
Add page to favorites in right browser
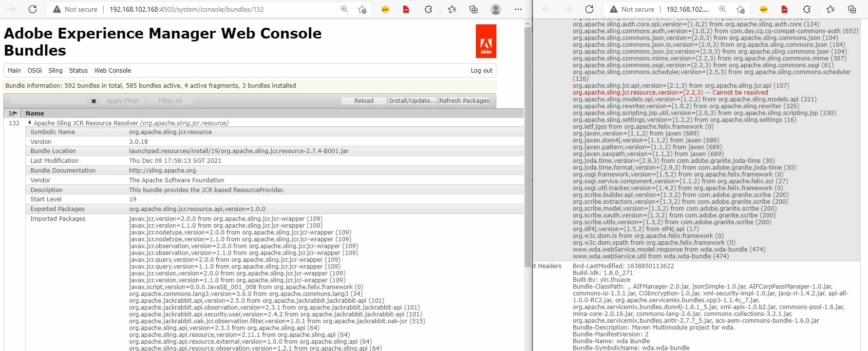pyautogui.click(x=740, y=9)
